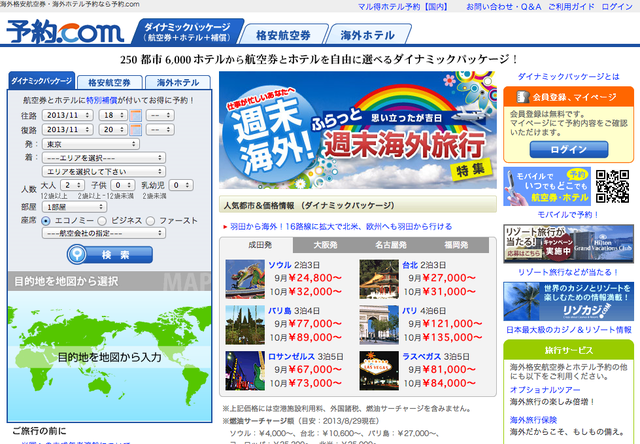
Task: Select the ビジネス seat class radio
Action: (x=102, y=221)
